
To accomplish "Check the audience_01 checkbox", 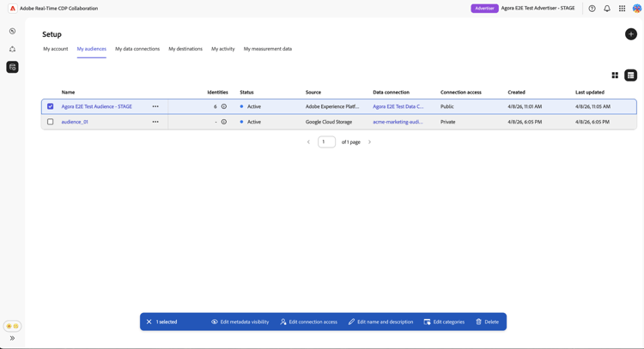I will [50, 122].
